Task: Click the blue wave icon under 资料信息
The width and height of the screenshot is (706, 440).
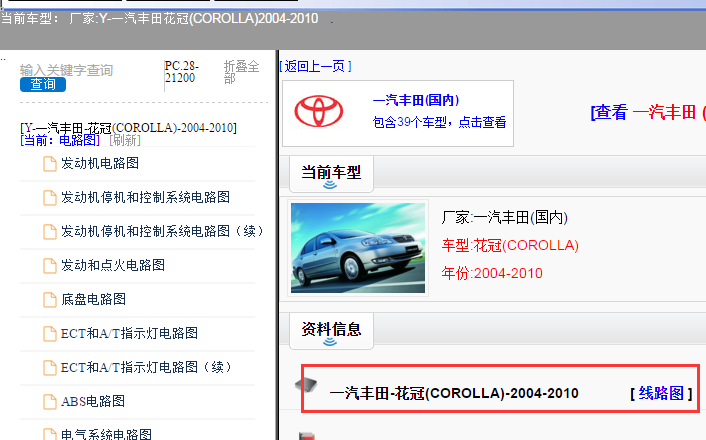Action: coord(330,342)
